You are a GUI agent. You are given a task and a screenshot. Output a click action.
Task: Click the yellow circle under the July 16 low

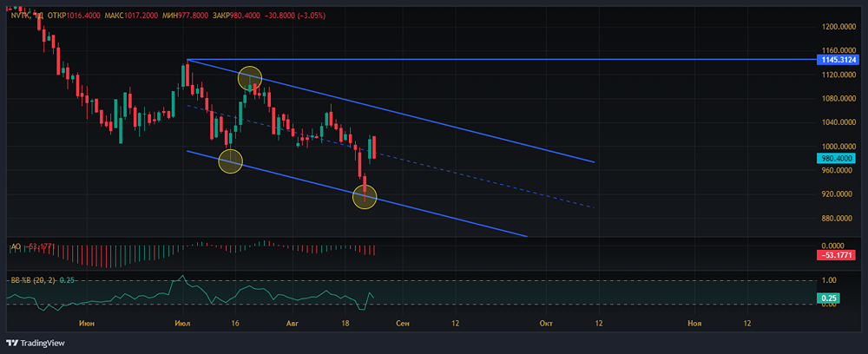(x=230, y=161)
